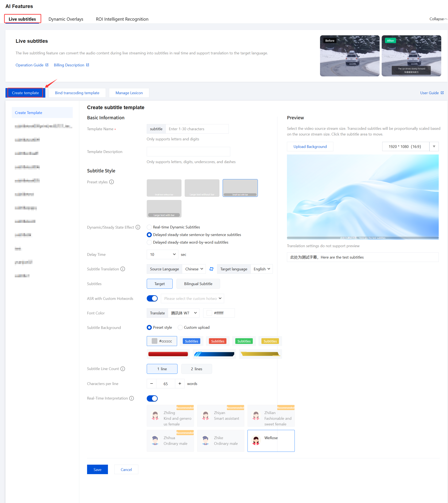Click Dynamic/Steady State Effect info icon
Screen dimensions: 448x503
[x=138, y=227]
